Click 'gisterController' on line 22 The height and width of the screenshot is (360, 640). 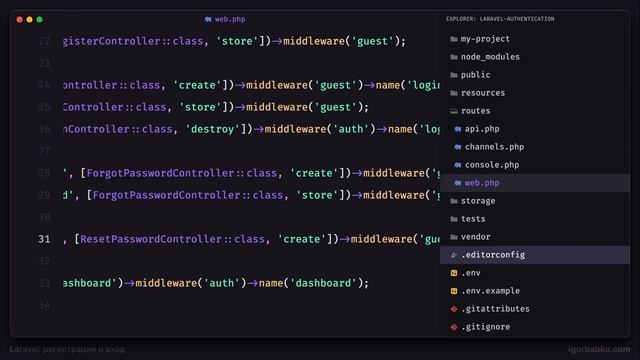coord(111,41)
